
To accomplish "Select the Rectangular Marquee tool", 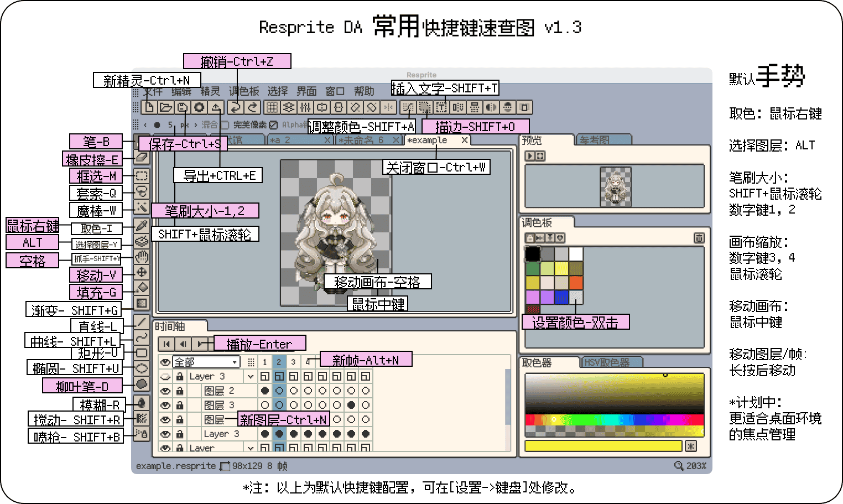I will point(142,176).
